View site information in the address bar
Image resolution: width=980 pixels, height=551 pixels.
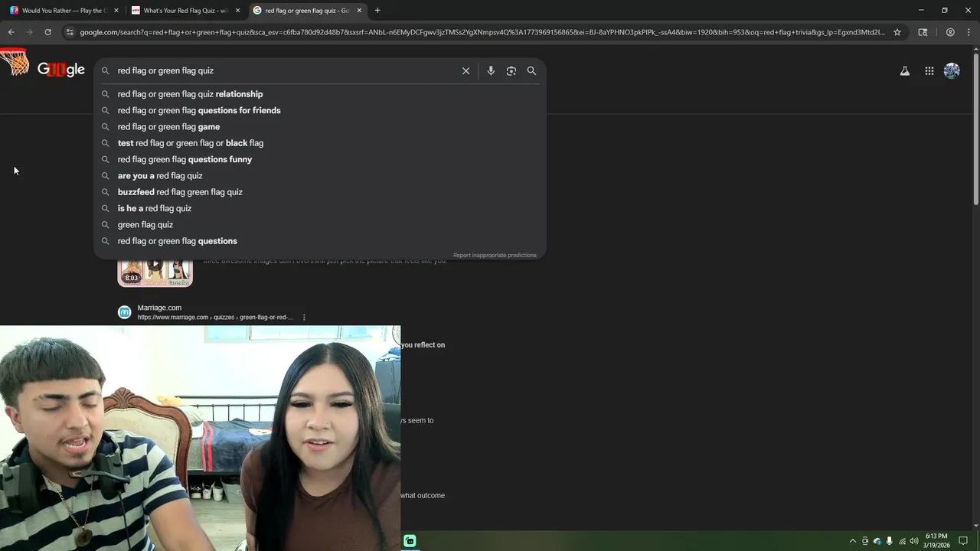click(70, 32)
